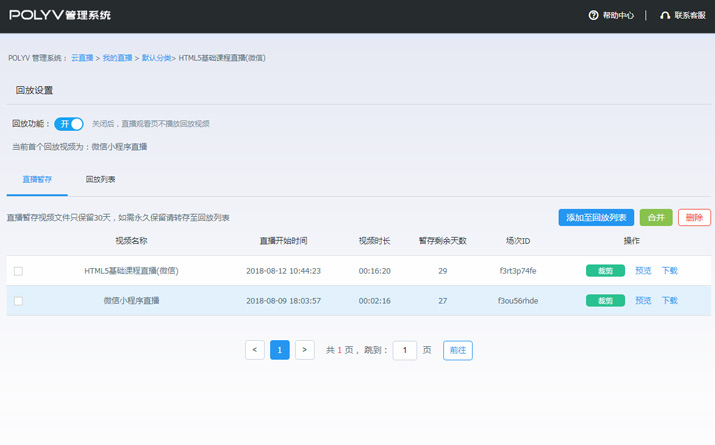Open the 帮助中心 help center
The height and width of the screenshot is (445, 715).
611,16
